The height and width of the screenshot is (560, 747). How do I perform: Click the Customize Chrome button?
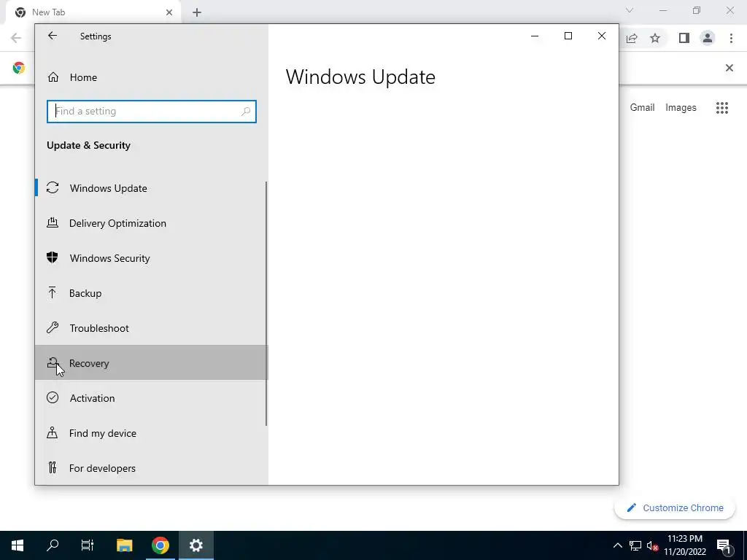point(675,507)
